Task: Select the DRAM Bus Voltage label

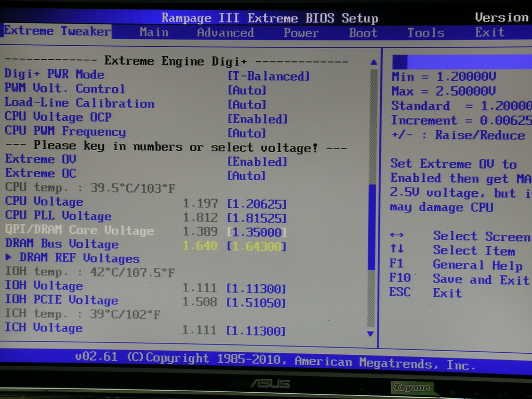Action: point(62,244)
